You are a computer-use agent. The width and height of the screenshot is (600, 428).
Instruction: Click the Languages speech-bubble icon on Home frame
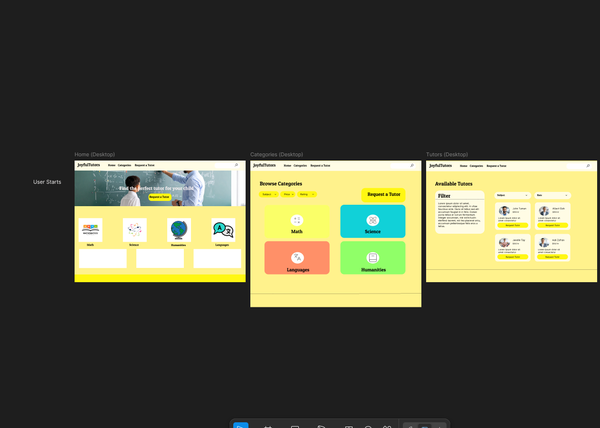[x=223, y=229]
